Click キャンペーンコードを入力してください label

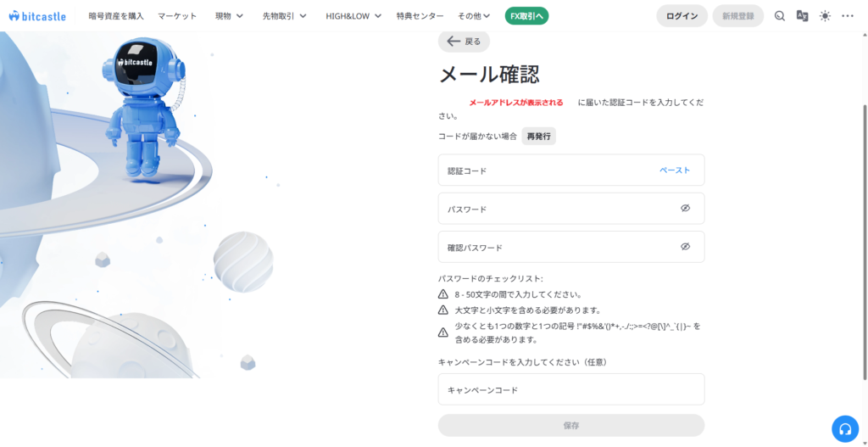(x=523, y=361)
